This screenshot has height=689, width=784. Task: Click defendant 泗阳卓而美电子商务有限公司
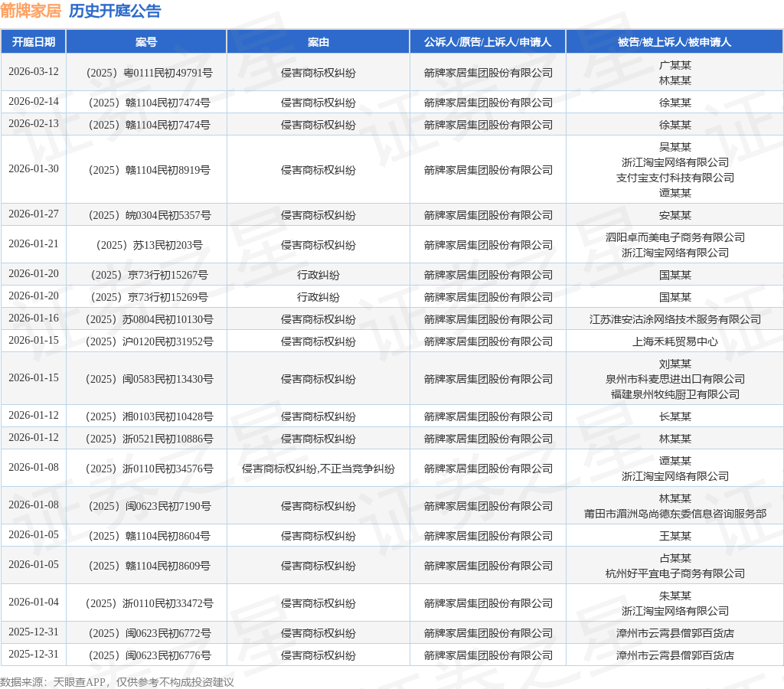tap(675, 237)
